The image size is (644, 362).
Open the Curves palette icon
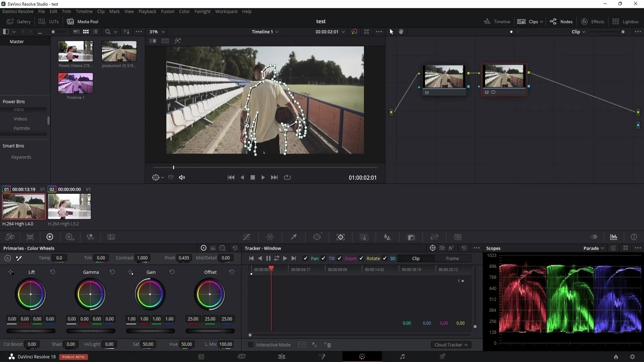coord(247,237)
